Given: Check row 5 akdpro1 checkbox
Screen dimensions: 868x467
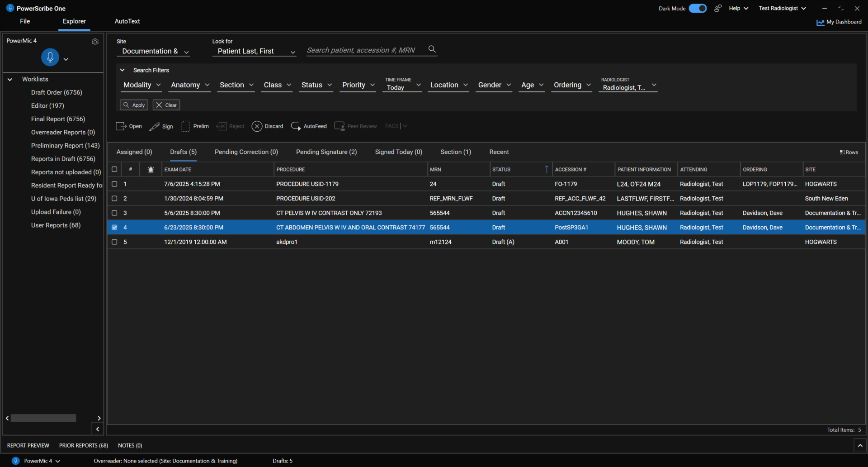Looking at the screenshot, I should [x=114, y=242].
